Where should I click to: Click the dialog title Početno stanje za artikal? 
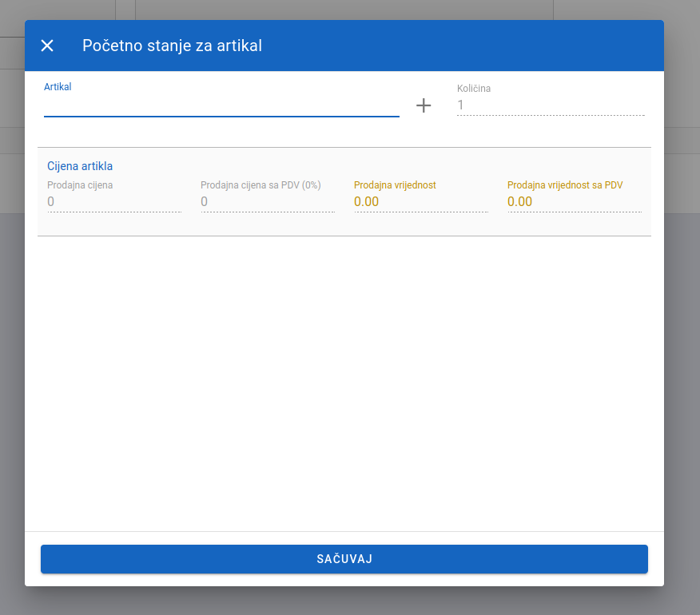[173, 46]
